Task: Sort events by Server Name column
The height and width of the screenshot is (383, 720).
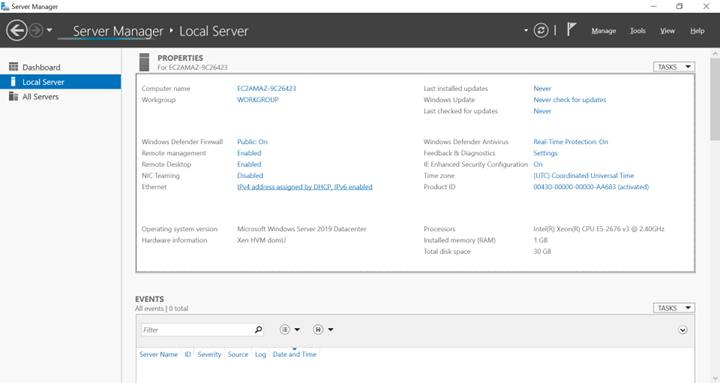Action: pos(158,354)
